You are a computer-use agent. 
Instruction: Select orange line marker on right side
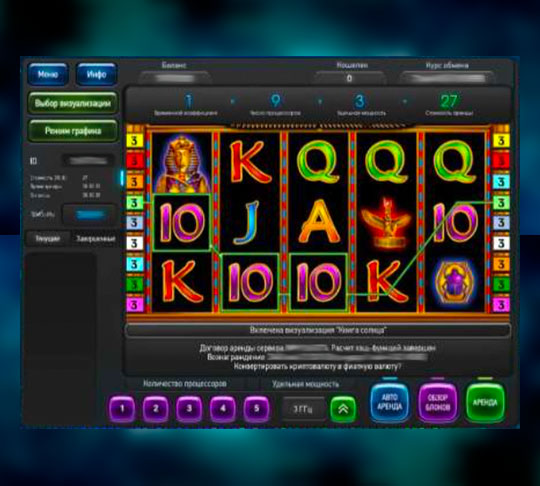501,264
